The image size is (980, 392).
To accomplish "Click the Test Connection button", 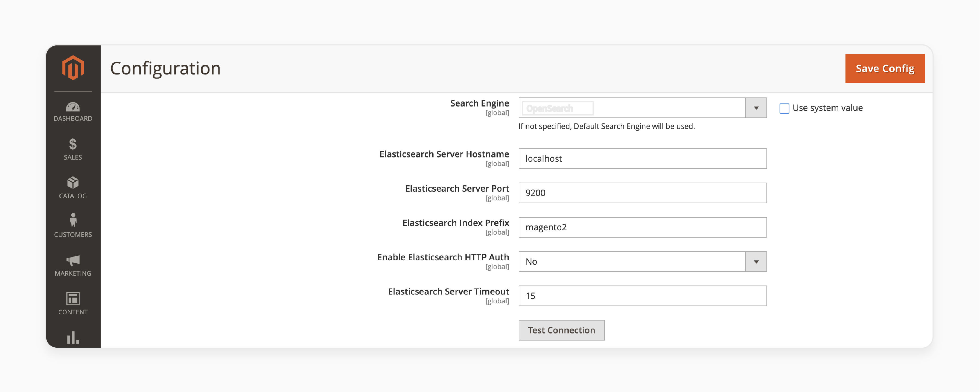I will click(562, 330).
